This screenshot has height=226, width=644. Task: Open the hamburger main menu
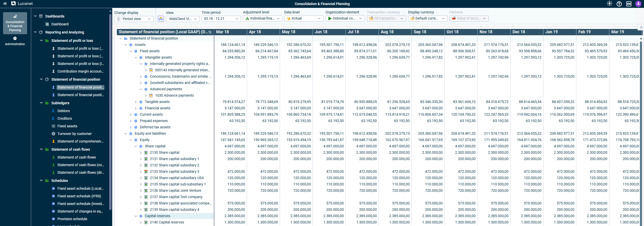pyautogui.click(x=5, y=4)
